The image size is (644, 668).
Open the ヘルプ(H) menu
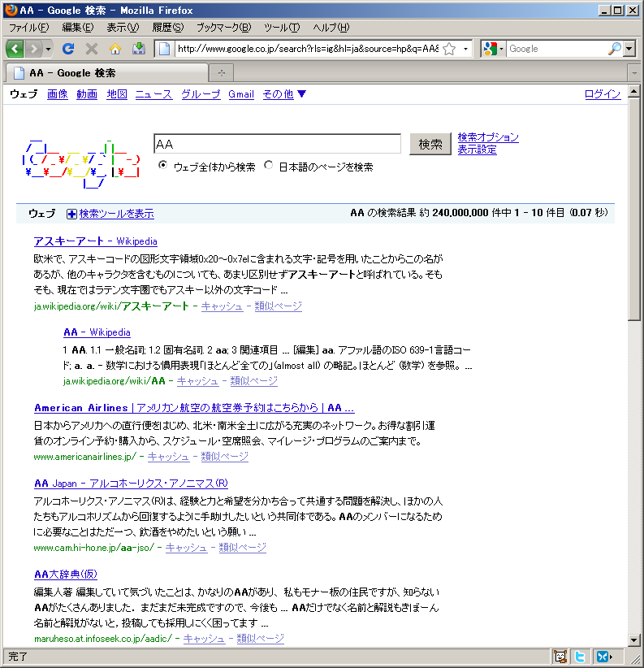331,28
